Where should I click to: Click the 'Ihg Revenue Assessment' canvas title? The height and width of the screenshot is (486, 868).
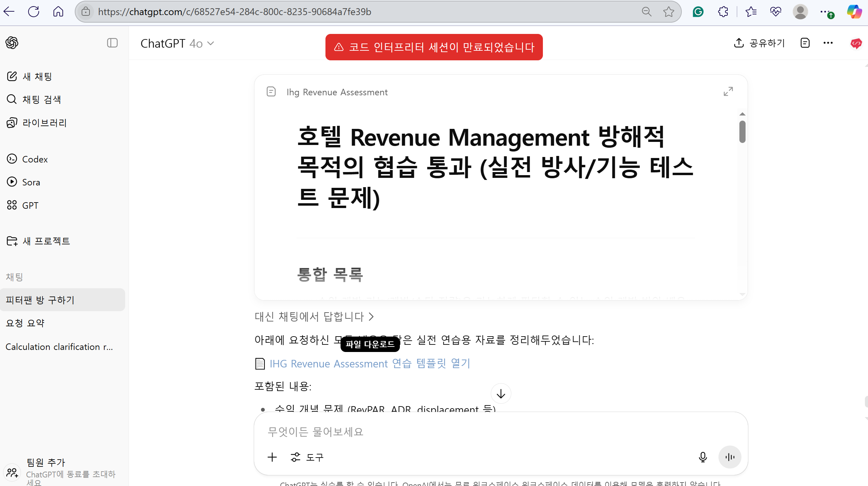(337, 92)
